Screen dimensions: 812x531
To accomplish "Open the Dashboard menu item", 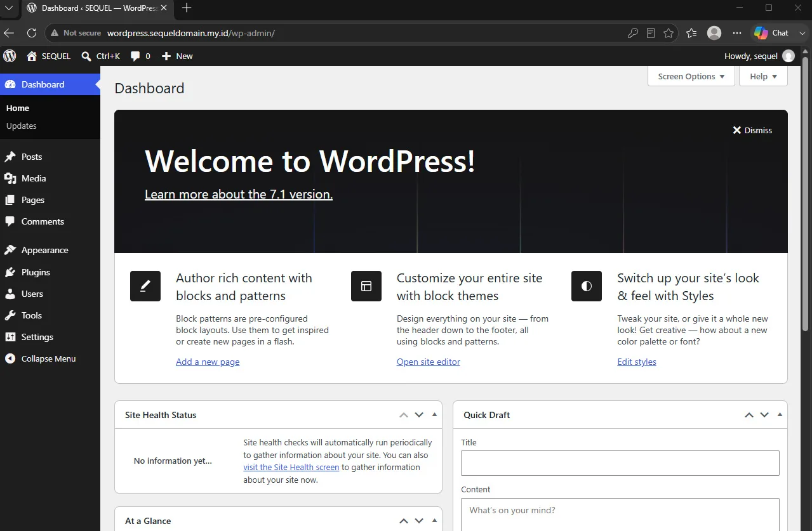I will point(50,84).
